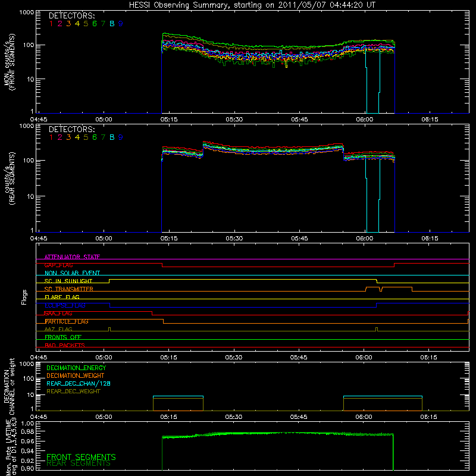Screen dimensions: 476x476
Task: Click the SAA_FLAG label
Action: [58, 314]
